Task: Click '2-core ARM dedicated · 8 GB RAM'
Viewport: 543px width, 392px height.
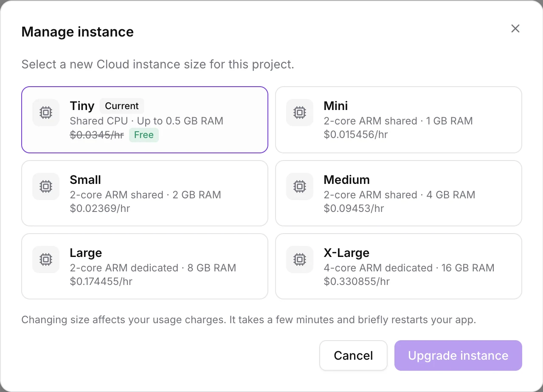Action: 153,268
